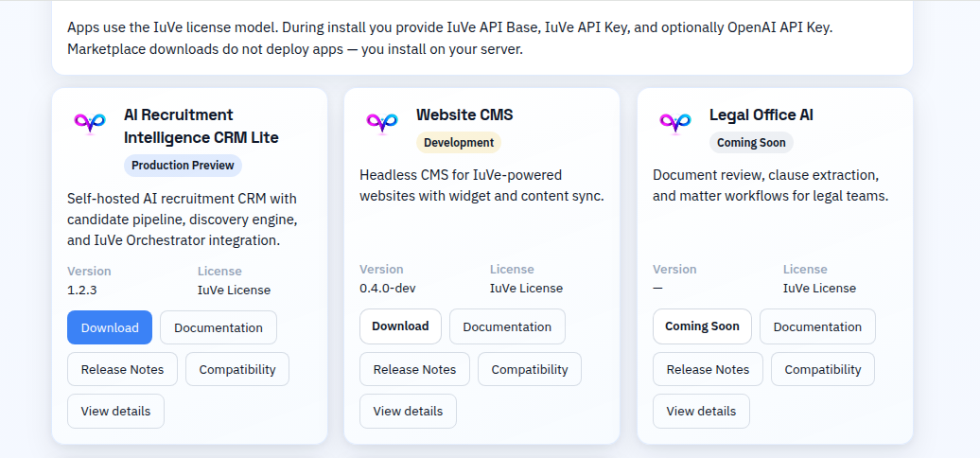Open Documentation for Legal Office AI

coord(817,326)
